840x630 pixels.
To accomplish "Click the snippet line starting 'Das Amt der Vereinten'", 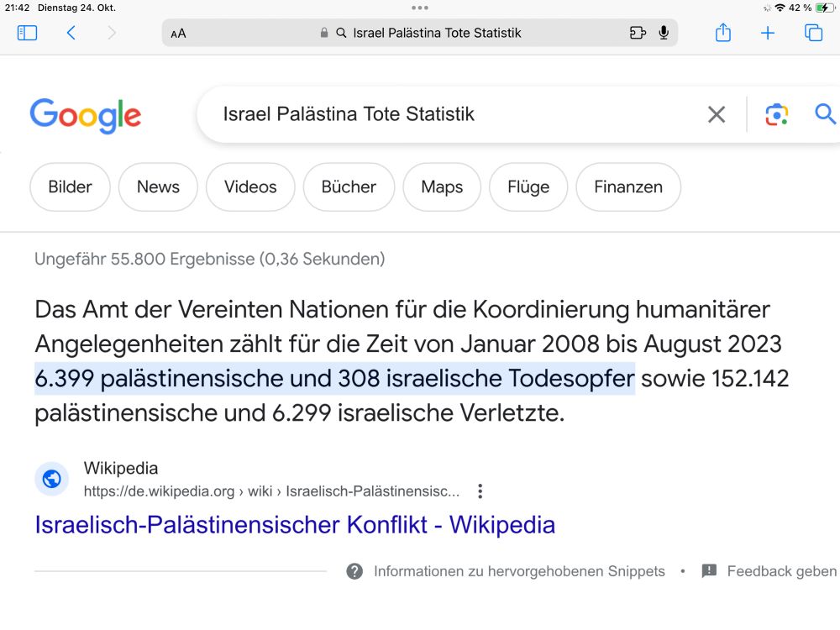I will (x=402, y=310).
